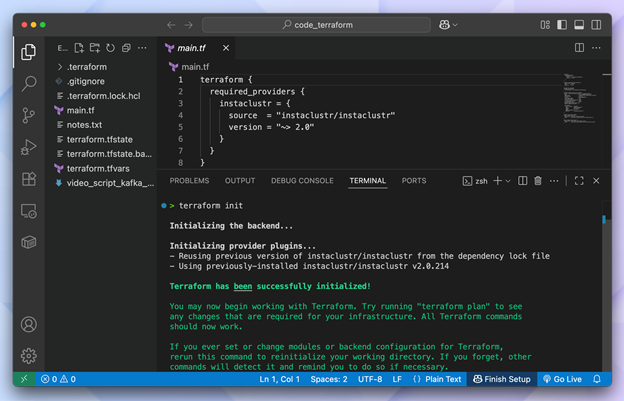624x401 pixels.
Task: Open the launch profile dropdown chevron
Action: click(508, 181)
